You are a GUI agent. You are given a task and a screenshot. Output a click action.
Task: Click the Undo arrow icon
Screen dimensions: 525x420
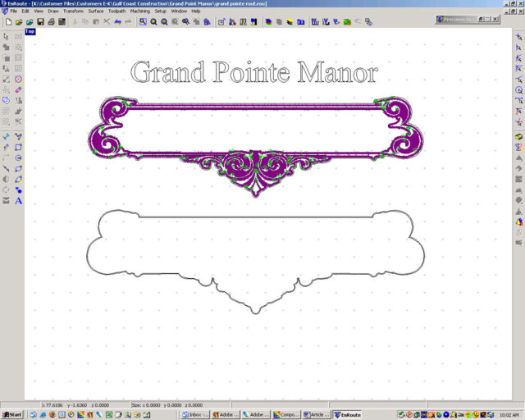pos(118,22)
